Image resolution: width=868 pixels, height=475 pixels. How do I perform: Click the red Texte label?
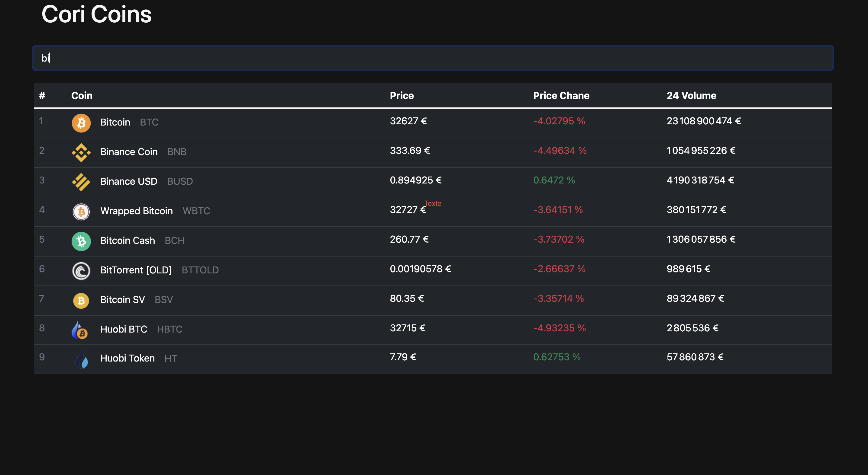(433, 203)
